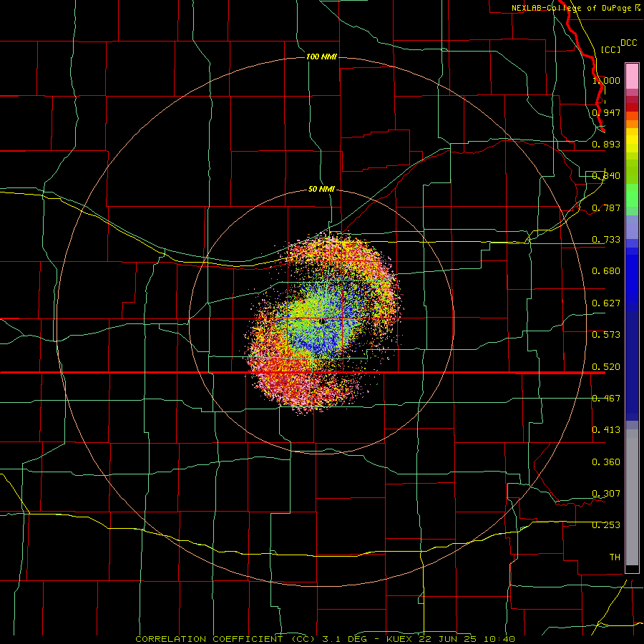Image resolution: width=644 pixels, height=644 pixels.
Task: Click the [CC] legend header label
Action: [611, 49]
